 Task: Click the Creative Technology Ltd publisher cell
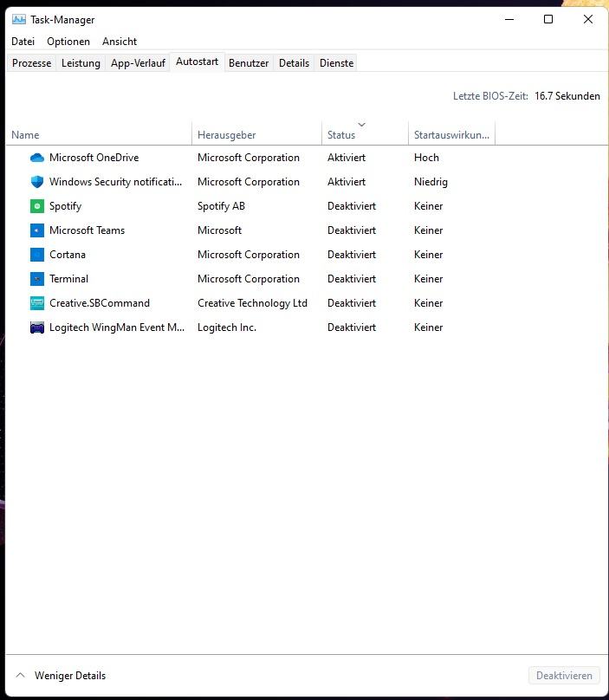(252, 303)
